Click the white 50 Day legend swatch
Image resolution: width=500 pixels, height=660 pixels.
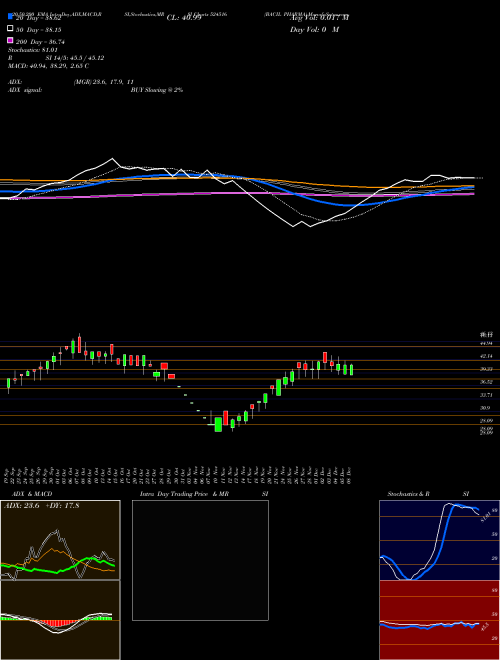tap(10, 29)
